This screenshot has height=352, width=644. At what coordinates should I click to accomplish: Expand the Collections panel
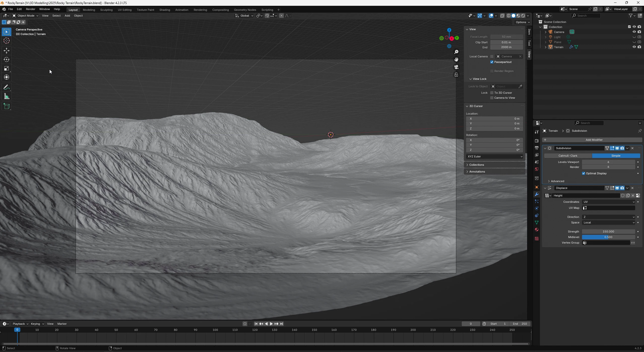(476, 165)
